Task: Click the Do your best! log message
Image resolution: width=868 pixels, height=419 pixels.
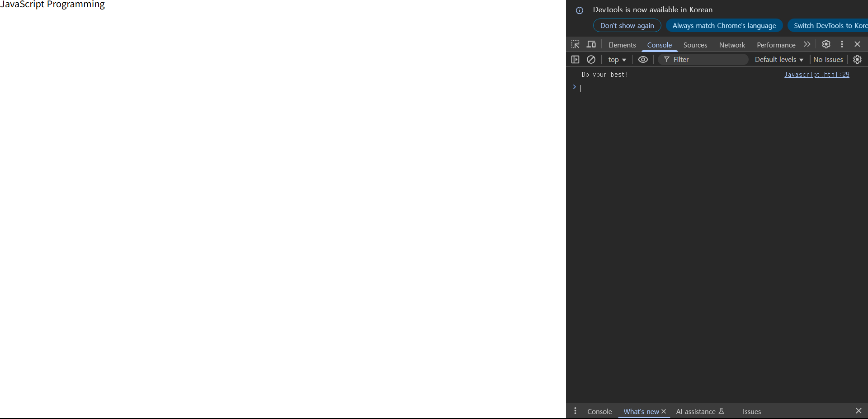Action: pos(605,75)
